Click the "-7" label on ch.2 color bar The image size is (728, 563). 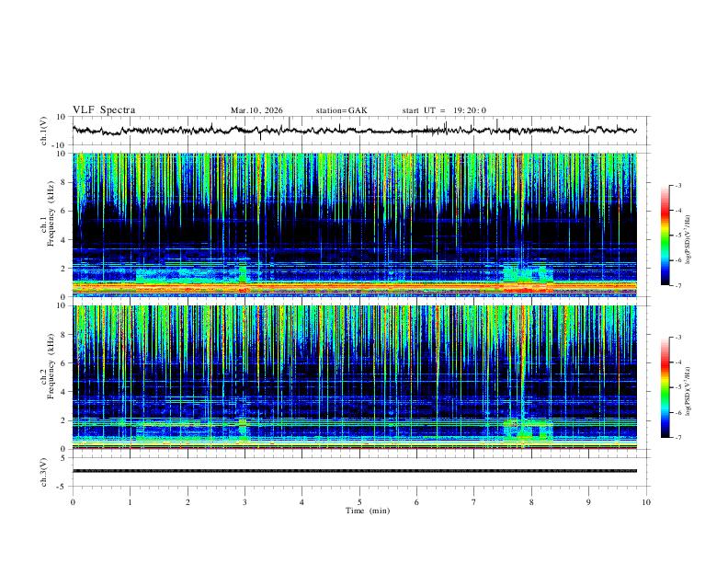coord(677,437)
